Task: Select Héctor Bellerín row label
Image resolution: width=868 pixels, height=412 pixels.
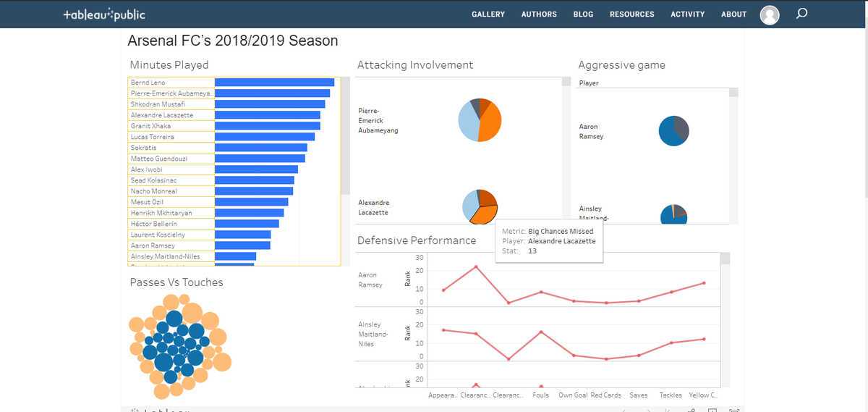Action: tap(171, 224)
